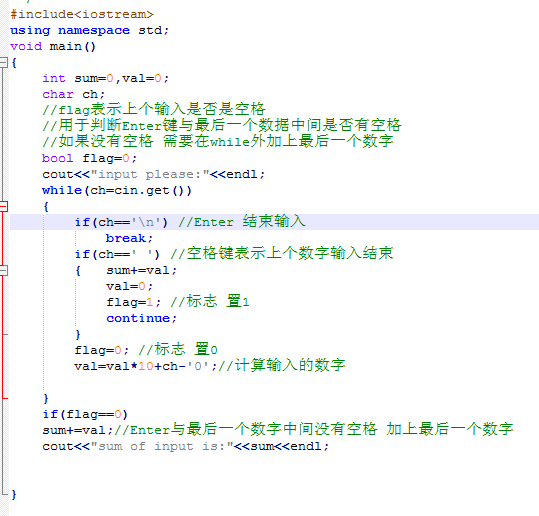
Task: Click the 'int sum=0,val=0;' line
Action: 106,78
